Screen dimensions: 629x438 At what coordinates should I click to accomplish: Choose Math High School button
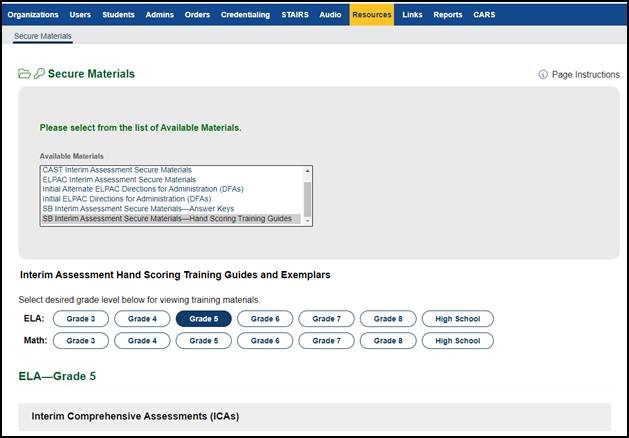(458, 341)
